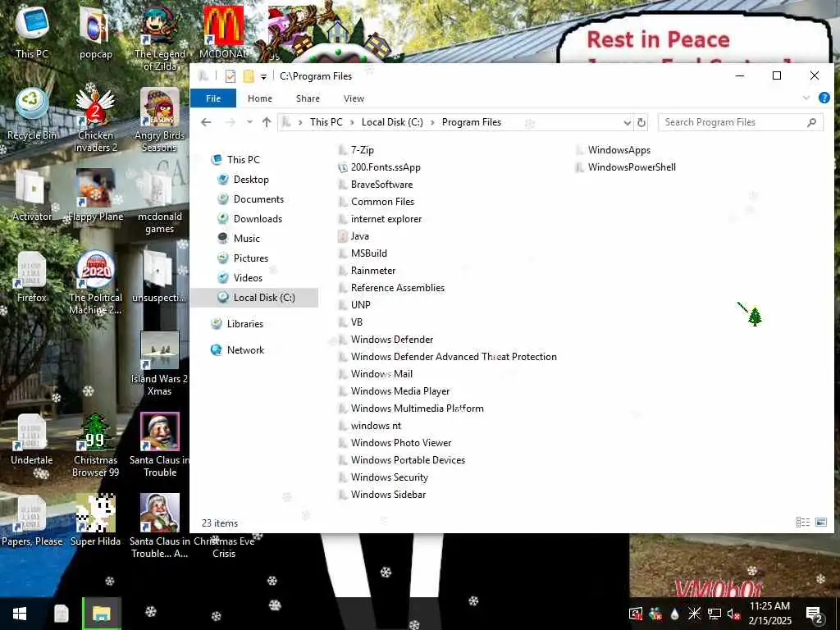840x630 pixels.
Task: Open the Customize Quick Access Toolbar dropdown
Action: point(263,76)
